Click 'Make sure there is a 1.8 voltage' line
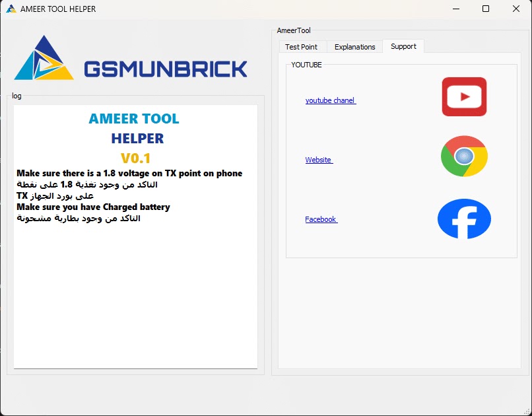The width and height of the screenshot is (532, 416). [129, 174]
